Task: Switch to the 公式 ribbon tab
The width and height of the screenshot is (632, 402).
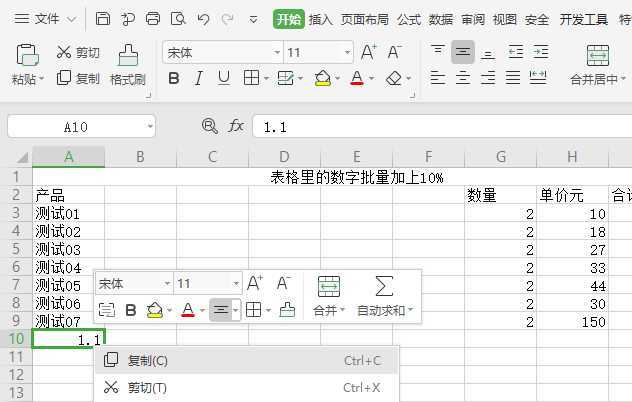Action: coord(409,19)
